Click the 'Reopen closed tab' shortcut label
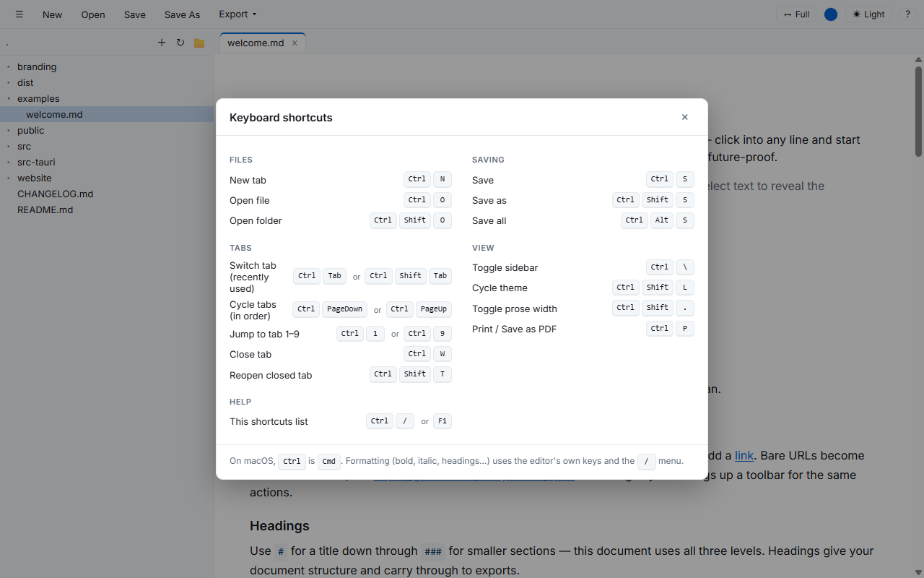Image resolution: width=924 pixels, height=578 pixels. tap(271, 375)
